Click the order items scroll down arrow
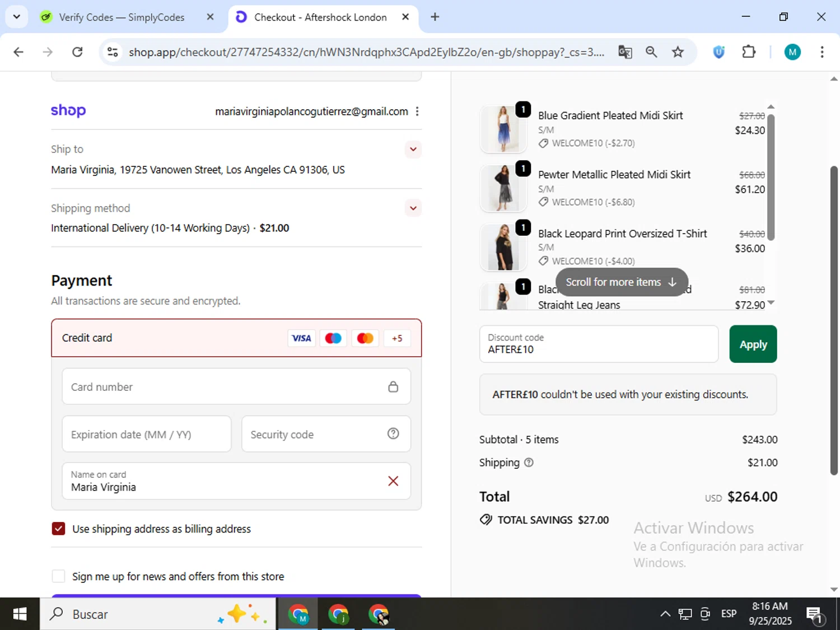Viewport: 840px width, 630px height. click(x=771, y=303)
